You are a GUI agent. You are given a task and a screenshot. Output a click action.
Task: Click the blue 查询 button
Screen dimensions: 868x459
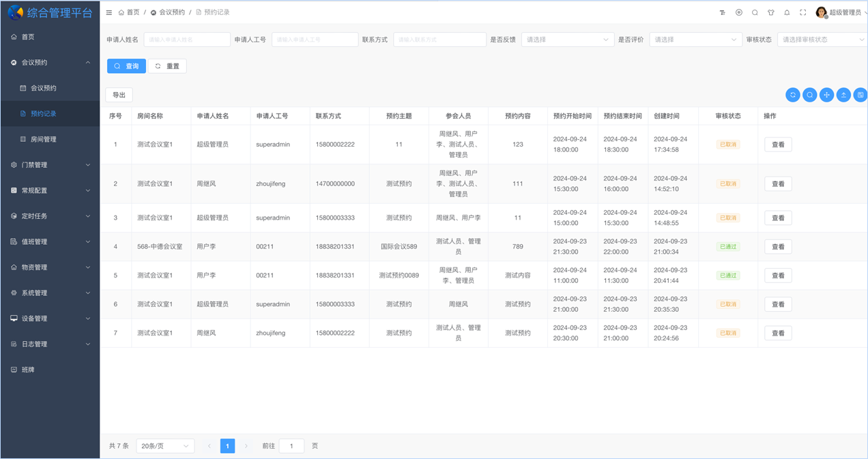[126, 66]
